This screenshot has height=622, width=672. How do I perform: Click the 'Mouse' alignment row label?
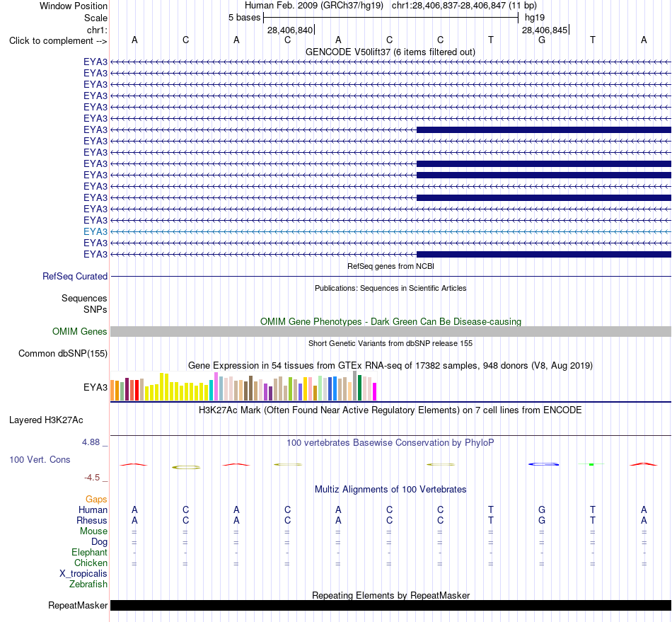tap(93, 531)
